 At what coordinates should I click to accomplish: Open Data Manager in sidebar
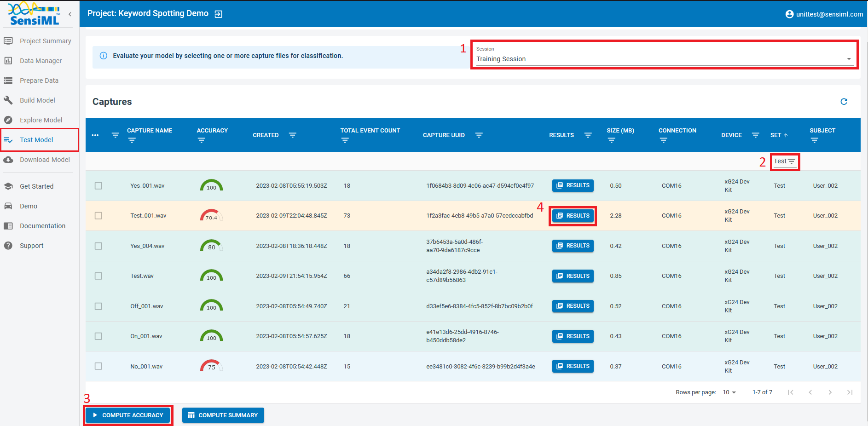point(40,61)
